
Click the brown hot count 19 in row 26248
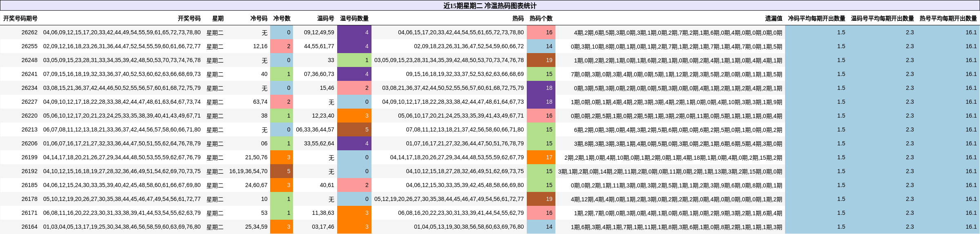tap(541, 60)
